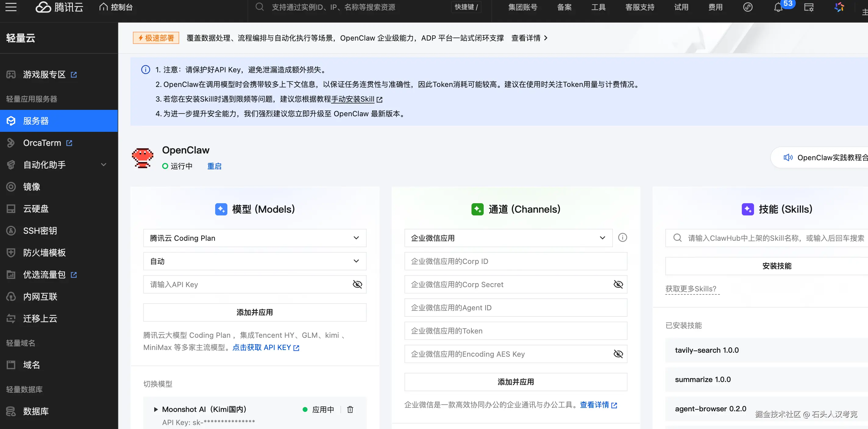
Task: Open the 镜像 sidebar item
Action: pyautogui.click(x=32, y=187)
